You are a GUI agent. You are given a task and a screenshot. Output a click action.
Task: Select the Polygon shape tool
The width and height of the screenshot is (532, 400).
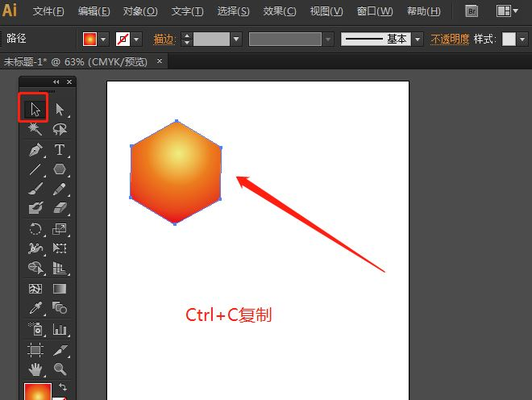pyautogui.click(x=60, y=169)
